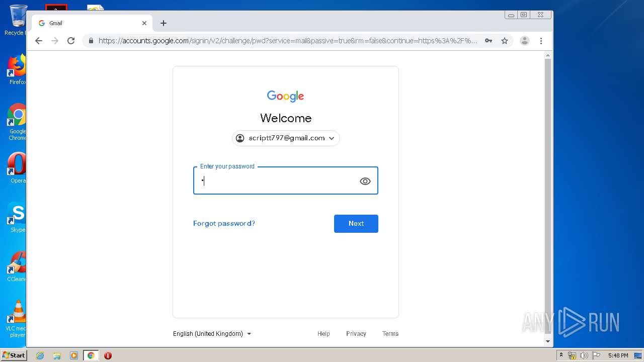Viewport: 644px width, 362px height.
Task: Show hidden tray icons arrow
Action: 561,355
